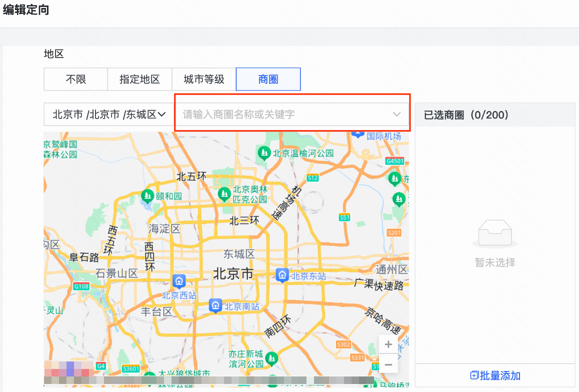Open the business district search dropdown chevron
579x392 pixels.
coord(396,114)
